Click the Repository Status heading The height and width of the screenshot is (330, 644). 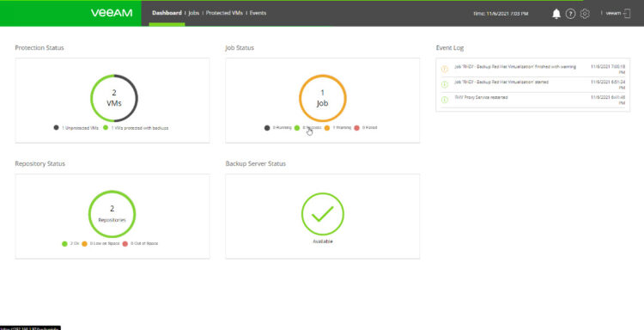(x=40, y=163)
